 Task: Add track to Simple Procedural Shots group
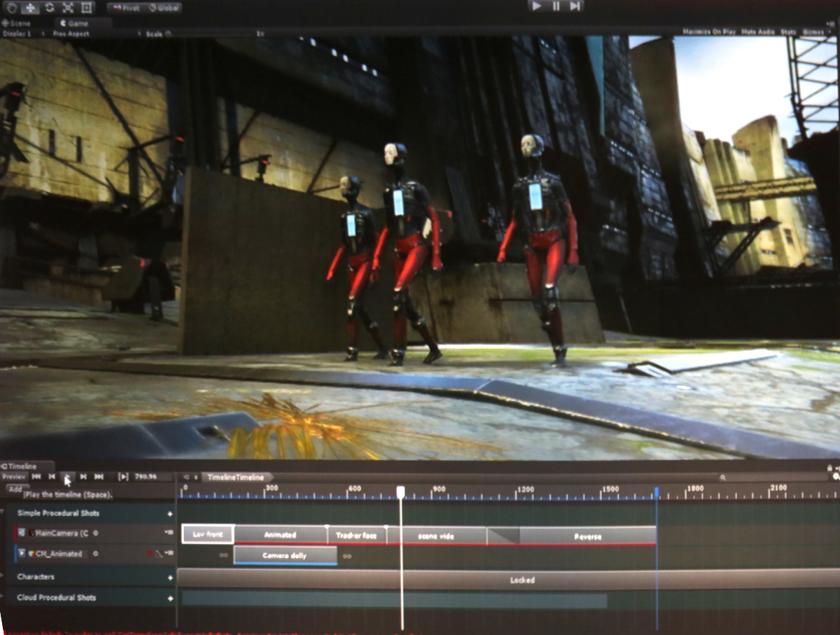click(170, 514)
